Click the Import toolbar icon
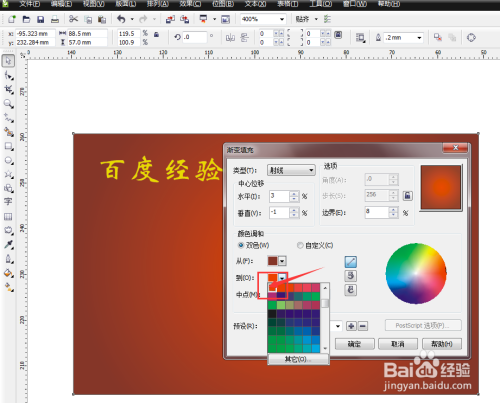The image size is (500, 403). pyautogui.click(x=170, y=19)
